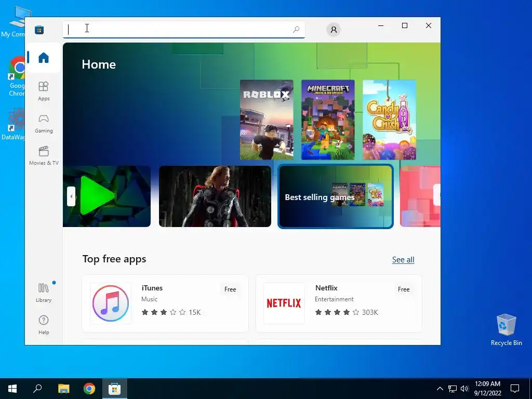Viewport: 532px width, 399px height.
Task: Select the DataWag desktop shortcut
Action: coord(13,124)
